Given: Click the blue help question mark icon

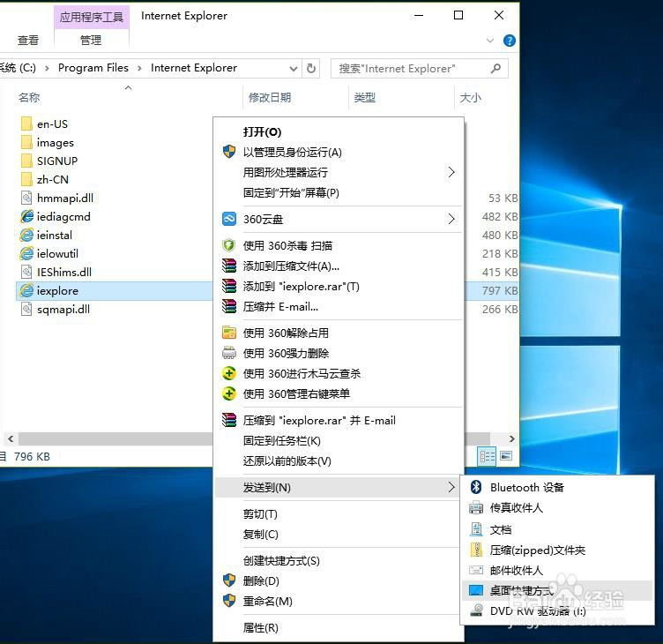Looking at the screenshot, I should [509, 41].
